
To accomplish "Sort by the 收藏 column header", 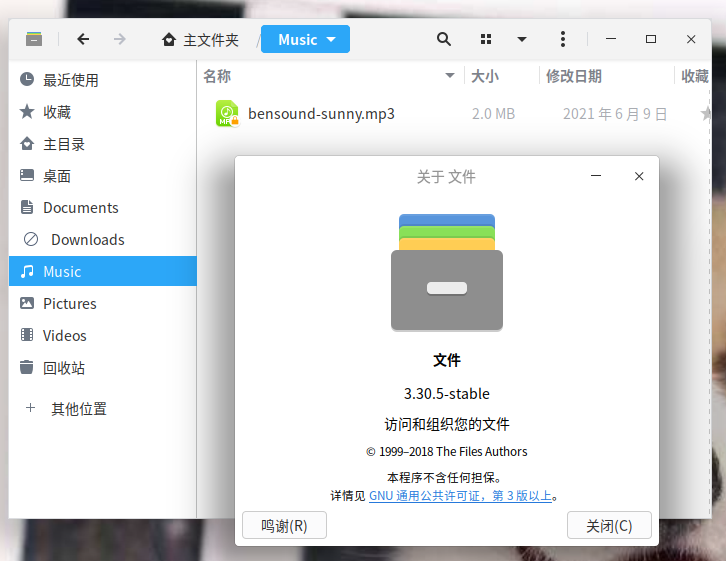I will point(694,76).
